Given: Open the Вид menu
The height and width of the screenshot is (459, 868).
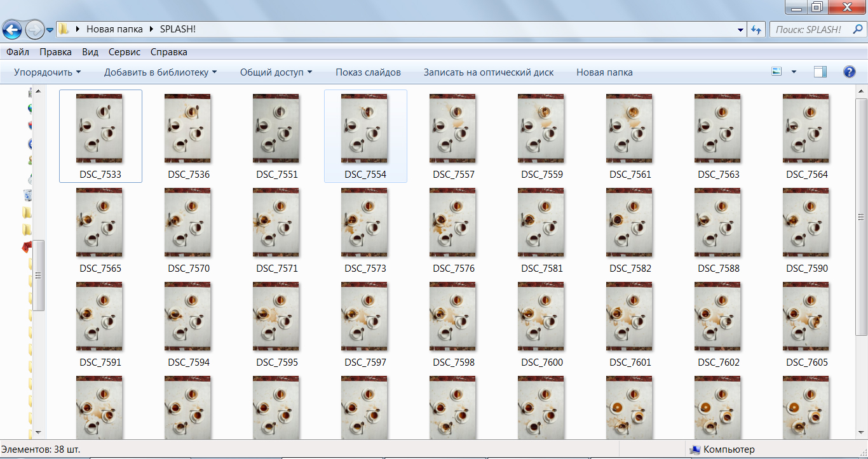Looking at the screenshot, I should pyautogui.click(x=90, y=52).
